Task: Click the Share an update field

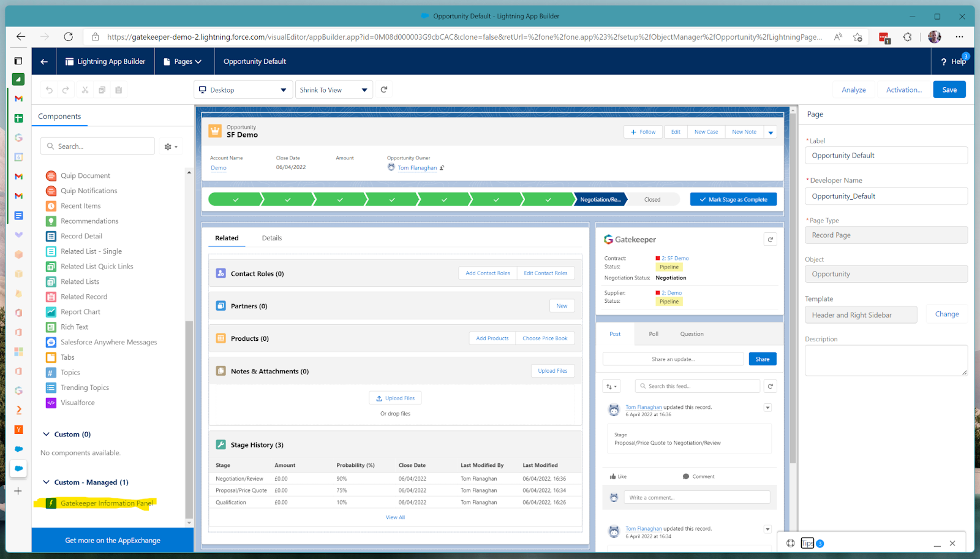Action: pyautogui.click(x=673, y=359)
